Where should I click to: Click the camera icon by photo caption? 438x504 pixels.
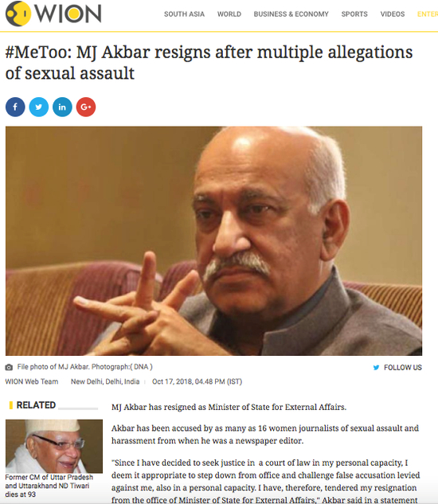(9, 367)
